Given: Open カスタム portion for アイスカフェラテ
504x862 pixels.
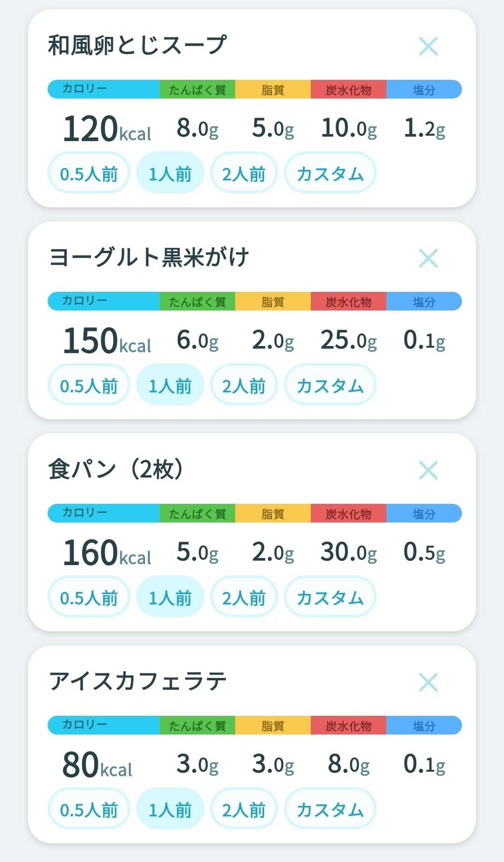Looking at the screenshot, I should (330, 809).
